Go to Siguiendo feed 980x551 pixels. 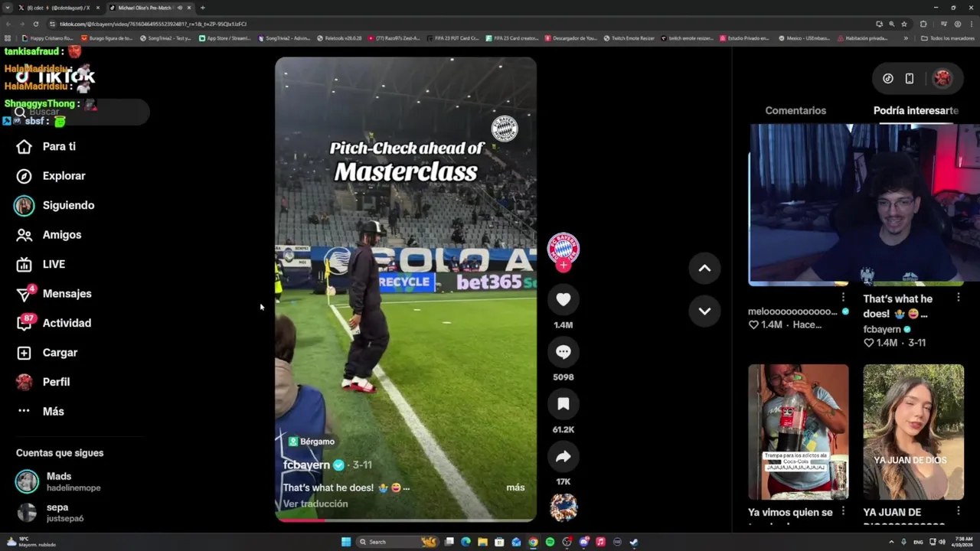point(54,205)
